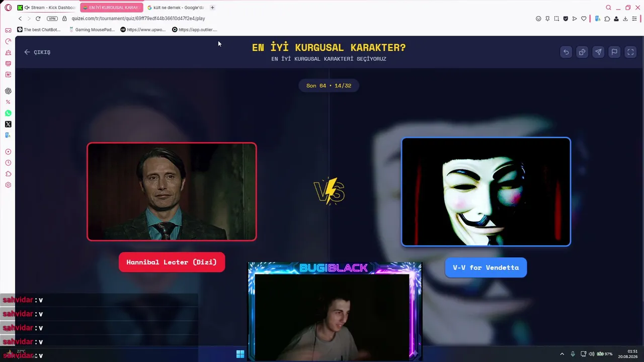The height and width of the screenshot is (362, 644).
Task: Open the volume speaker tray icon
Action: click(x=592, y=354)
